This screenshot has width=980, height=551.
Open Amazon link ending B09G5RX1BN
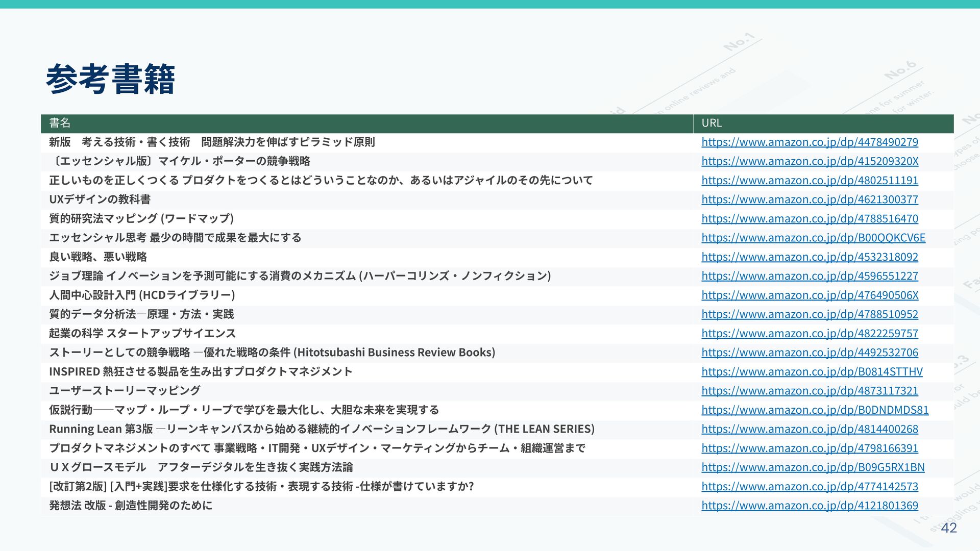(813, 467)
